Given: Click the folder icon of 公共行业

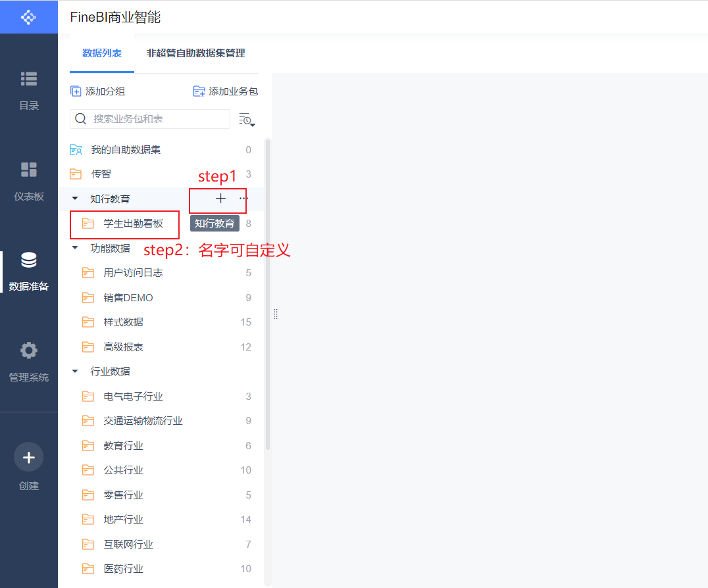Looking at the screenshot, I should (88, 470).
